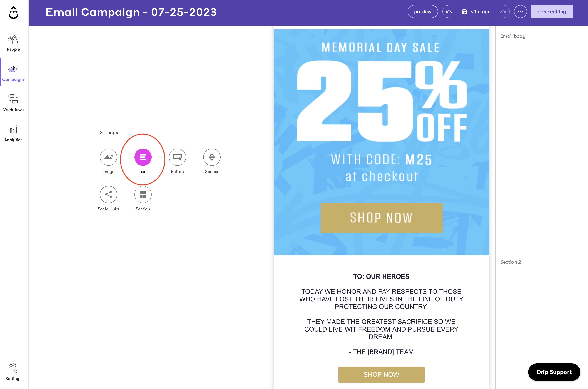This screenshot has height=389, width=588.
Task: Open the Campaigns navigation item
Action: [x=13, y=72]
